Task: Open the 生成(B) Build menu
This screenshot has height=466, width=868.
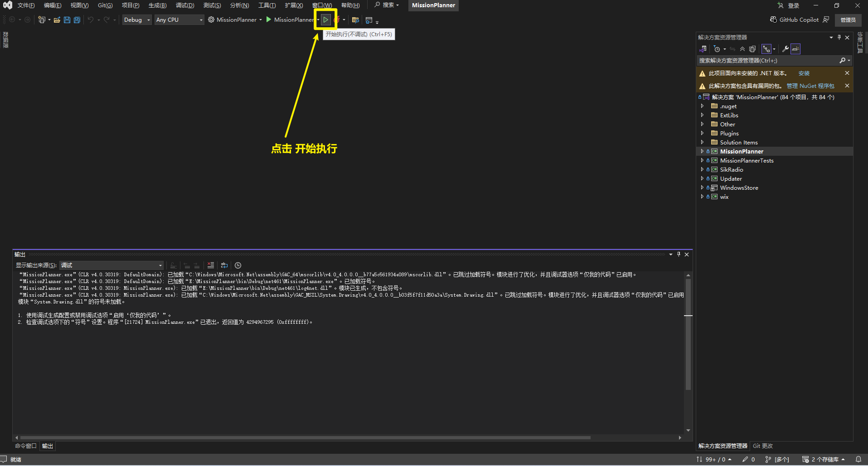Action: [x=157, y=5]
